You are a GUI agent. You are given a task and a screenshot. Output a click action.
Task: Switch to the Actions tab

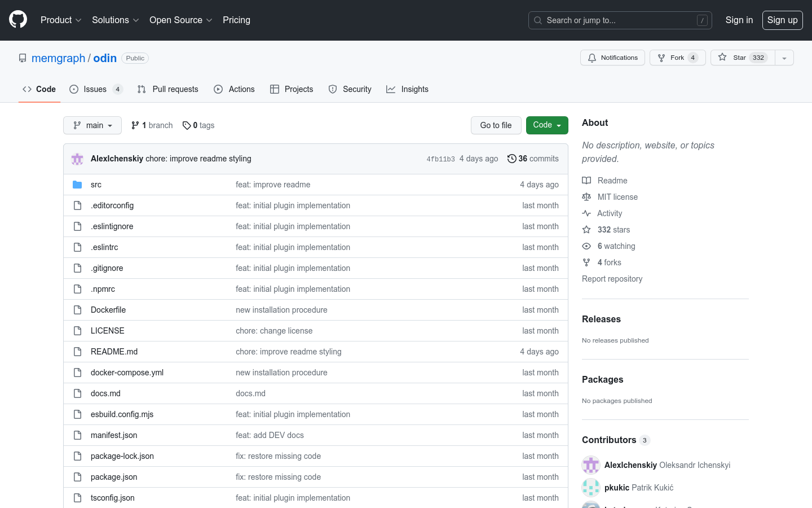click(x=234, y=89)
